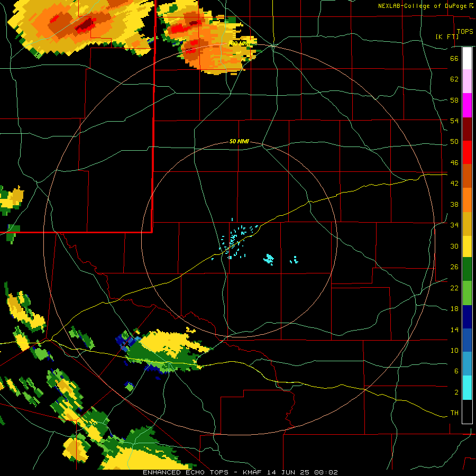Click the 62 legend value
476x476 pixels.
(x=454, y=79)
